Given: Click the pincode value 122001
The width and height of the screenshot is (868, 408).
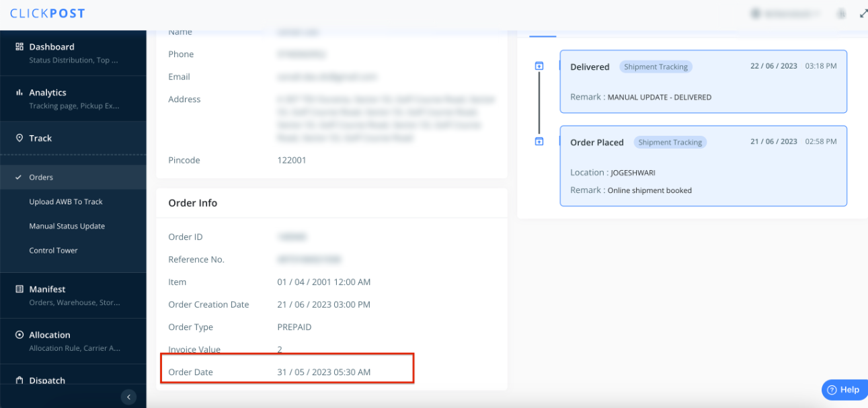Looking at the screenshot, I should (x=292, y=161).
